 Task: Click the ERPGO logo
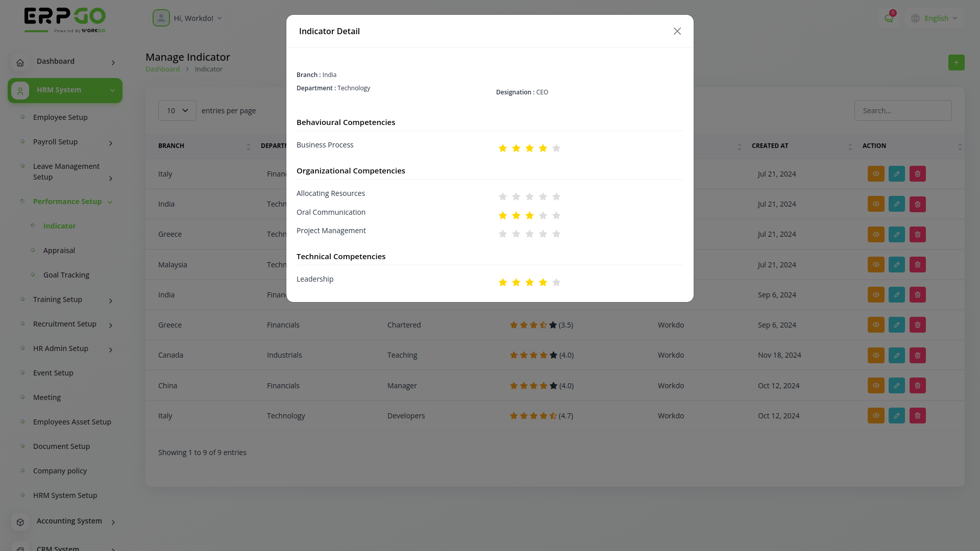click(65, 20)
